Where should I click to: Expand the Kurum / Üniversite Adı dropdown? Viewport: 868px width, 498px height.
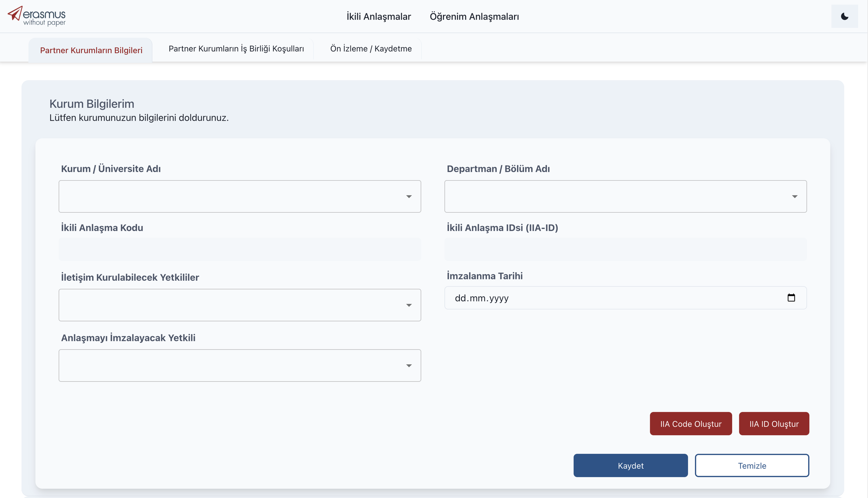tap(240, 196)
